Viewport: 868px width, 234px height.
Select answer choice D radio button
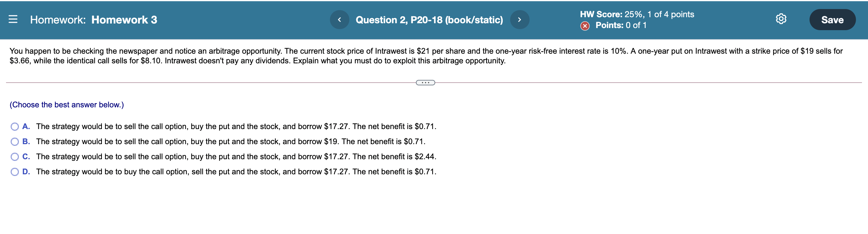pyautogui.click(x=14, y=172)
